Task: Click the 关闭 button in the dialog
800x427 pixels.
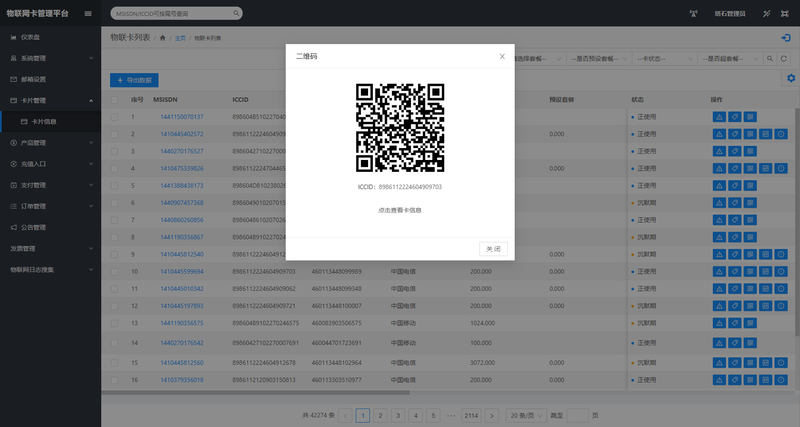Action: (493, 249)
